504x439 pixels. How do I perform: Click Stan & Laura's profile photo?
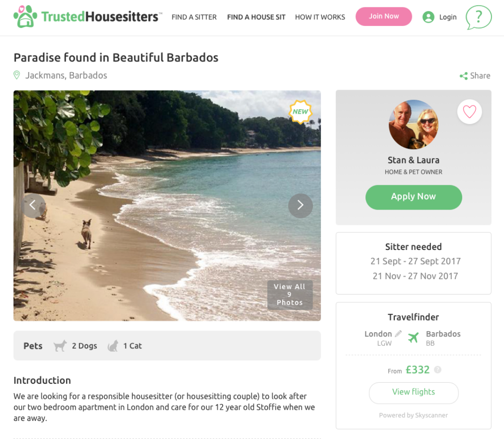point(413,124)
